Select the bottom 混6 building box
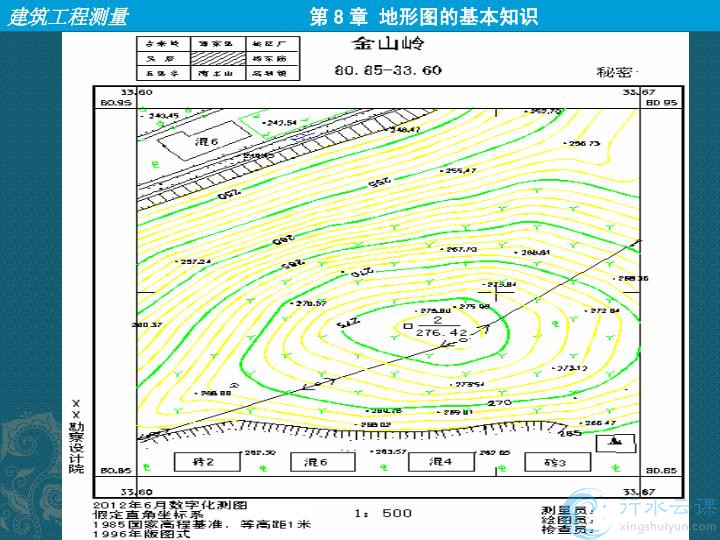This screenshot has width=720, height=540. (316, 462)
